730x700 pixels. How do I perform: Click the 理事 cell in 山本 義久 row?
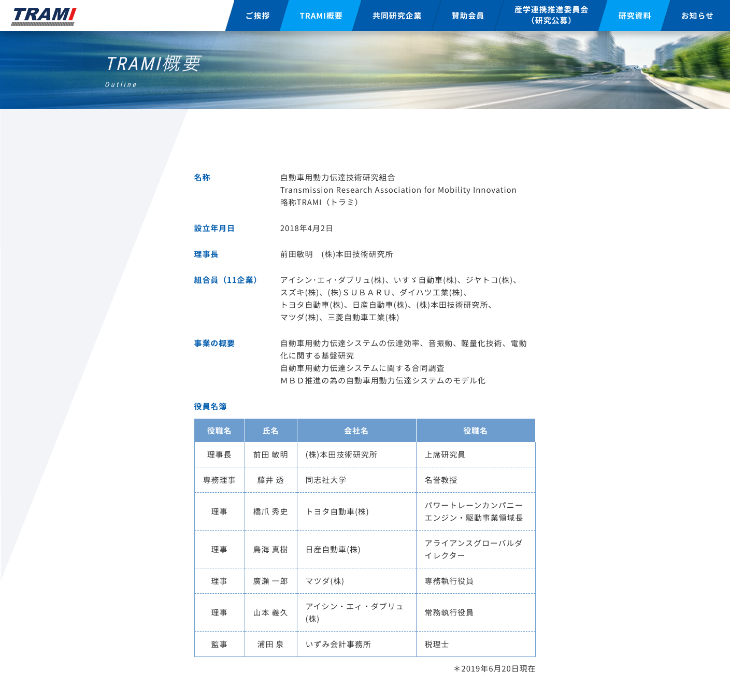[x=219, y=612]
